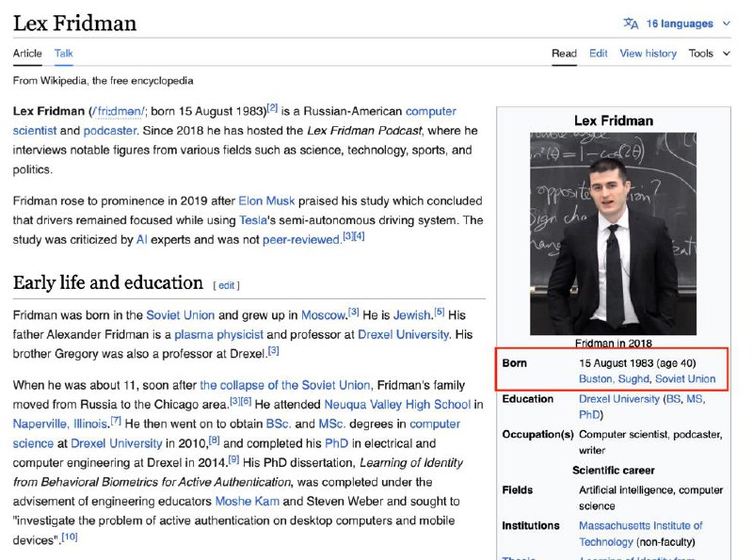Select the Read tab
753x560 pixels.
[564, 54]
